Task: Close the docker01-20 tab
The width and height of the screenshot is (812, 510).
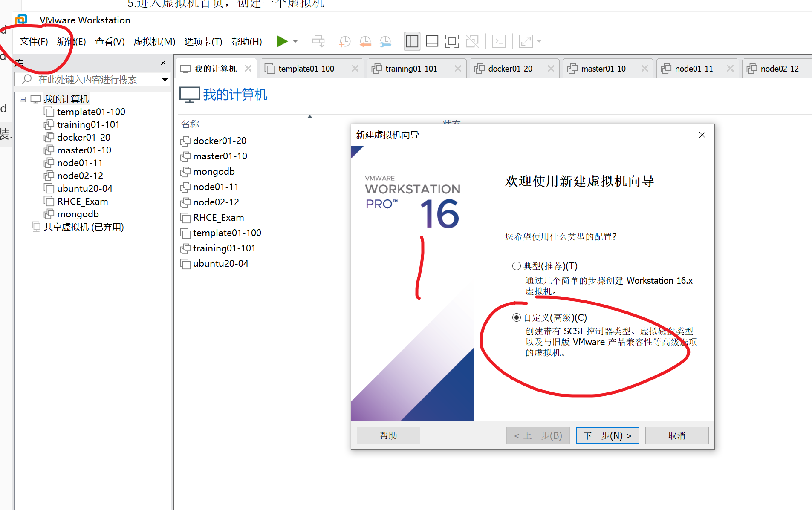Action: [551, 69]
